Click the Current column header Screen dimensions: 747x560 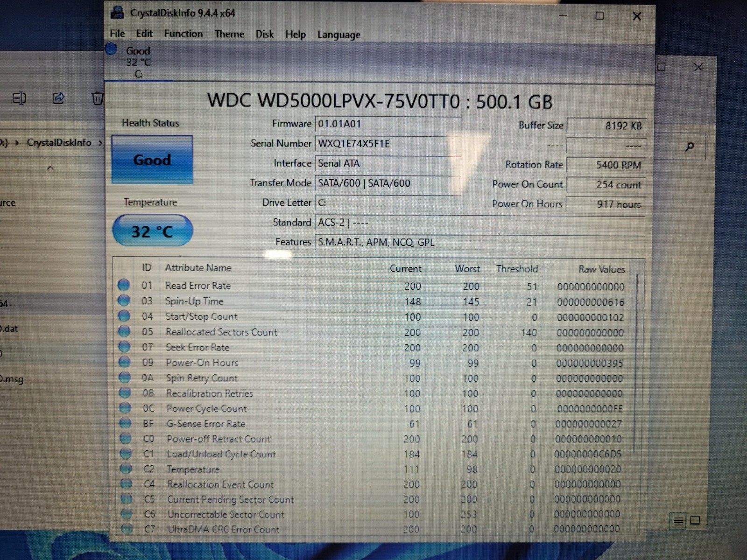tap(405, 269)
